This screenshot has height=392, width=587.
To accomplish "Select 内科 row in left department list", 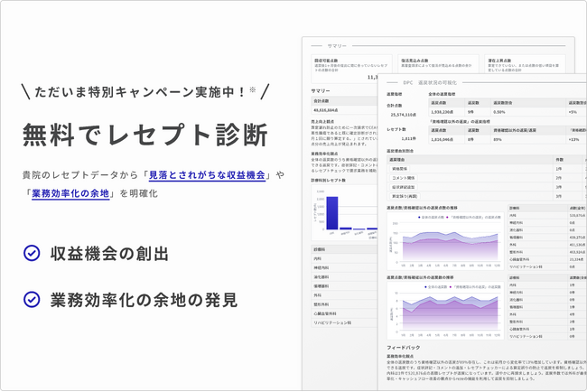I will click(316, 257).
